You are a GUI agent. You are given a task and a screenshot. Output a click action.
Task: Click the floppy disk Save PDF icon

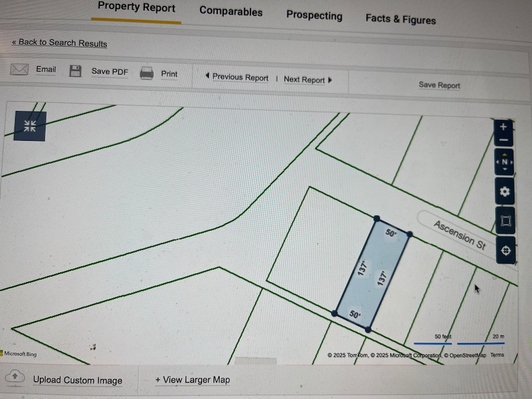[75, 72]
